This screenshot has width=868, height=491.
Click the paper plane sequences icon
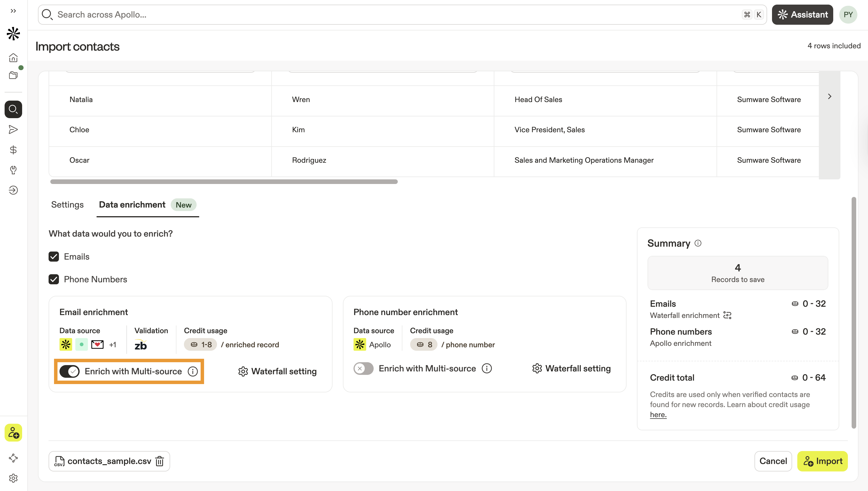[13, 129]
